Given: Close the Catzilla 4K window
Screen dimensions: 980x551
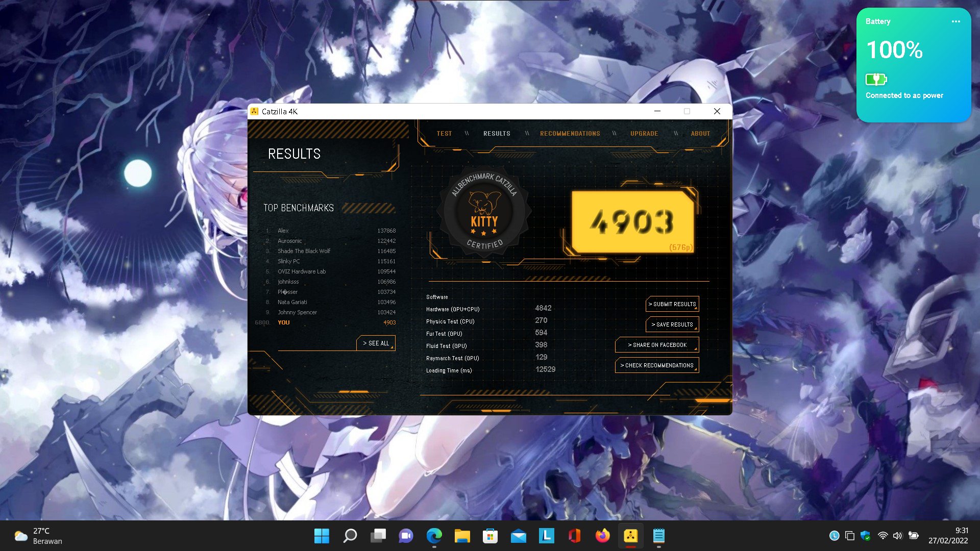Looking at the screenshot, I should (717, 111).
